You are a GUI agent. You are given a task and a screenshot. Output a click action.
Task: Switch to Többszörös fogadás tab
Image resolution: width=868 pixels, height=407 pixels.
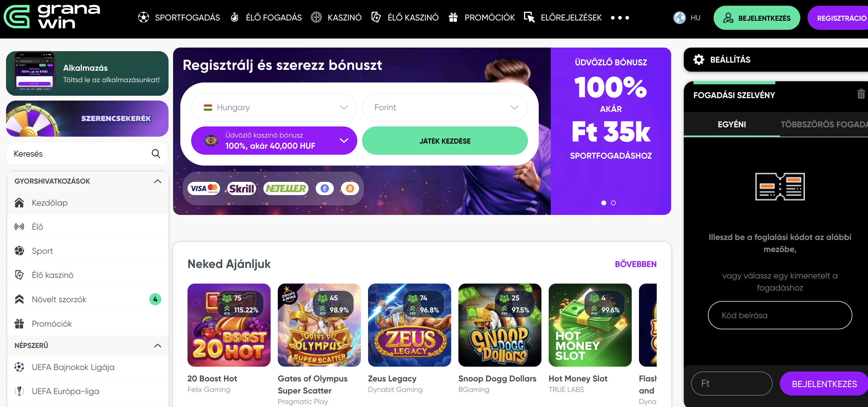coord(824,124)
